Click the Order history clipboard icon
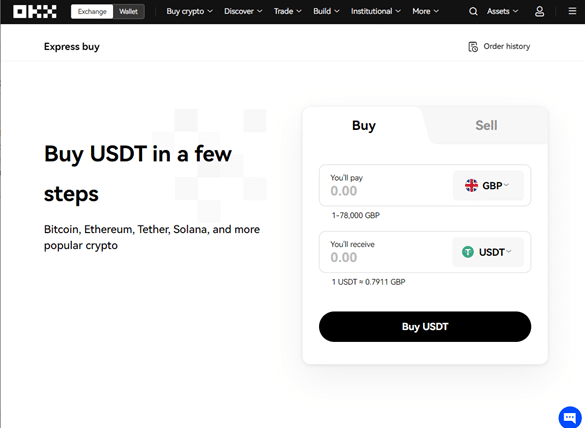Screen dimensions: 585x428 (x=473, y=47)
